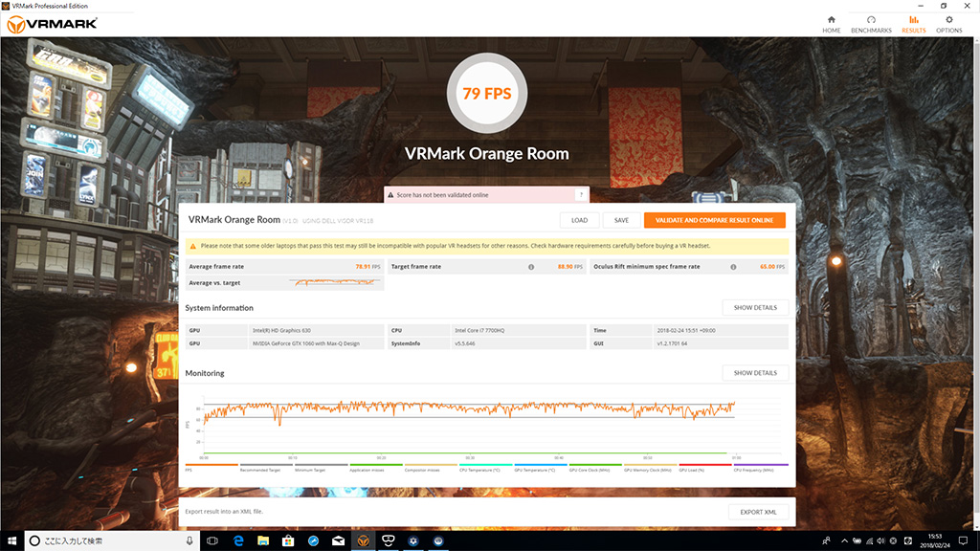The image size is (980, 551).
Task: Open the BENCHMARKS tab
Action: point(871,24)
